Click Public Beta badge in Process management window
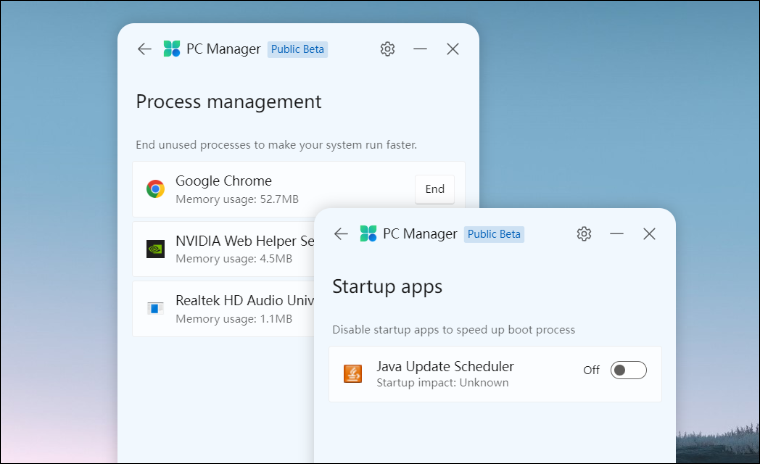Viewport: 760px width, 464px height. tap(298, 49)
